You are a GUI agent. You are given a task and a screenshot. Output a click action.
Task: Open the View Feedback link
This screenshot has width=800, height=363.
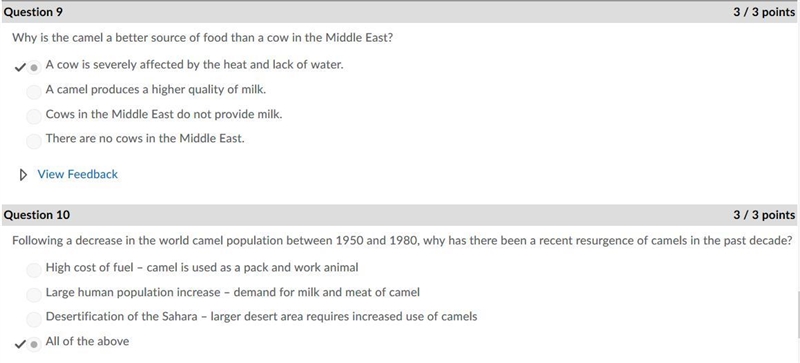(78, 174)
